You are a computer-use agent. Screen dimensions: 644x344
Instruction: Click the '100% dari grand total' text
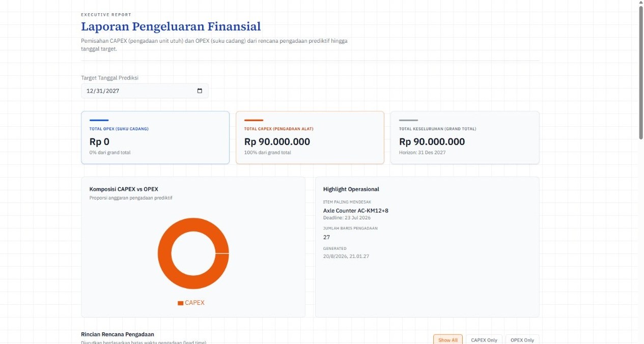268,153
